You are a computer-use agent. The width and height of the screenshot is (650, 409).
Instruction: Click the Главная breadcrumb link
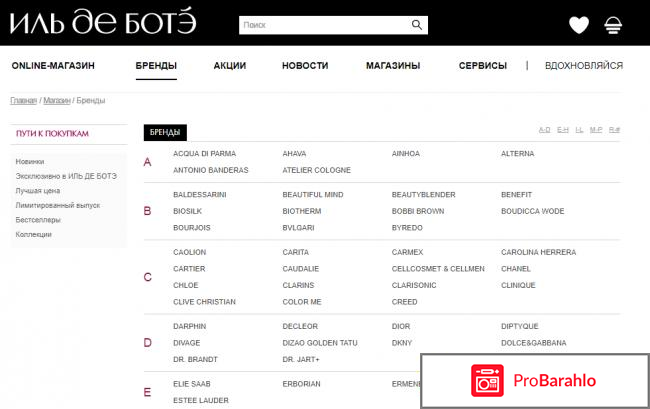coord(24,100)
